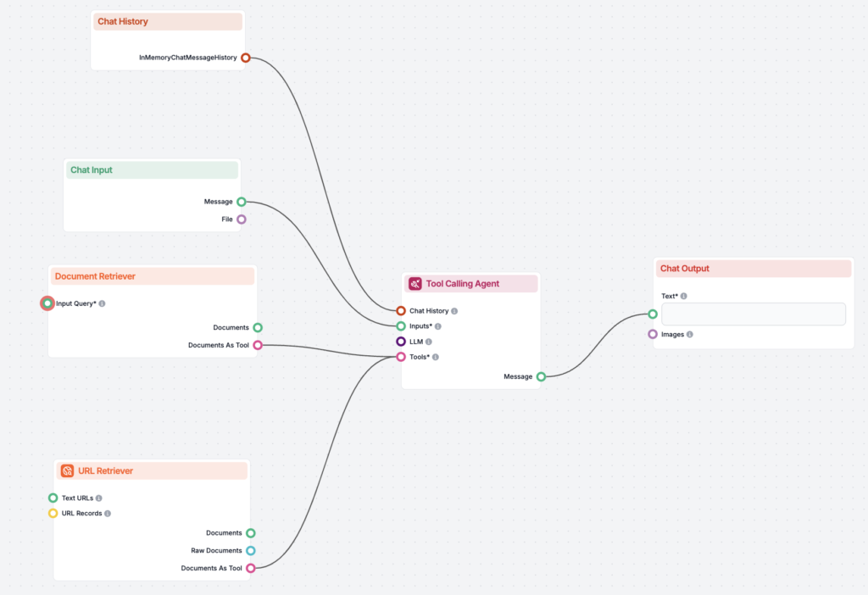Click the Tool Calling Agent node icon
Image resolution: width=868 pixels, height=595 pixels.
[415, 284]
